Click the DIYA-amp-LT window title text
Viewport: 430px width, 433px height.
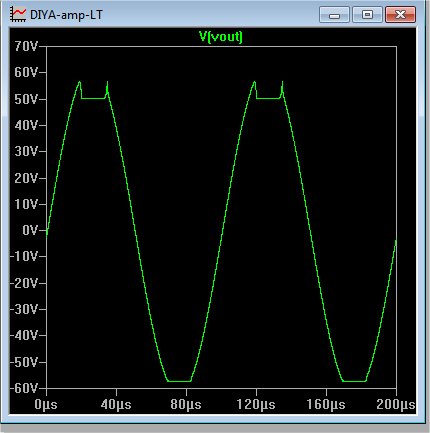(x=66, y=15)
